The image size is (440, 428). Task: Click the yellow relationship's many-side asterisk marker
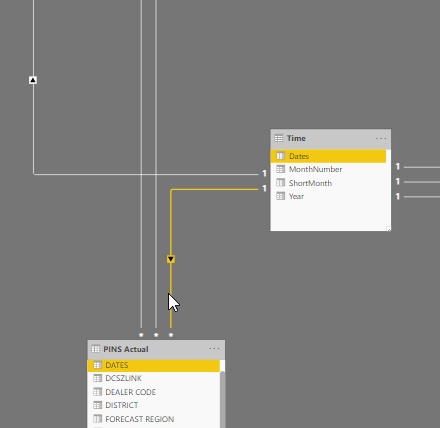[171, 335]
